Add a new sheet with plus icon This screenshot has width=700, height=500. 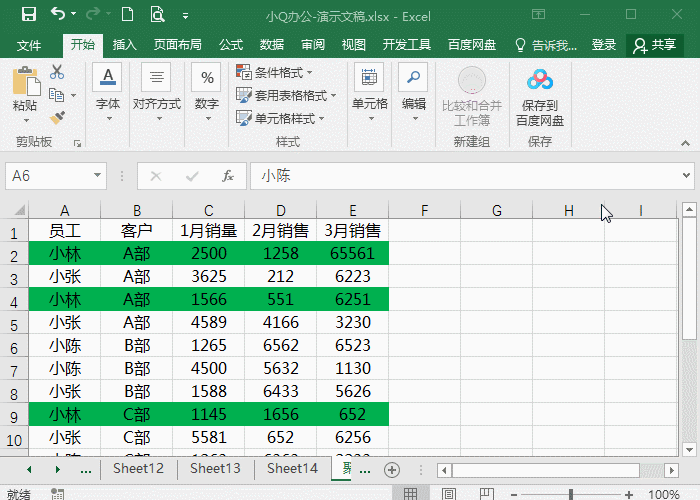pos(392,470)
